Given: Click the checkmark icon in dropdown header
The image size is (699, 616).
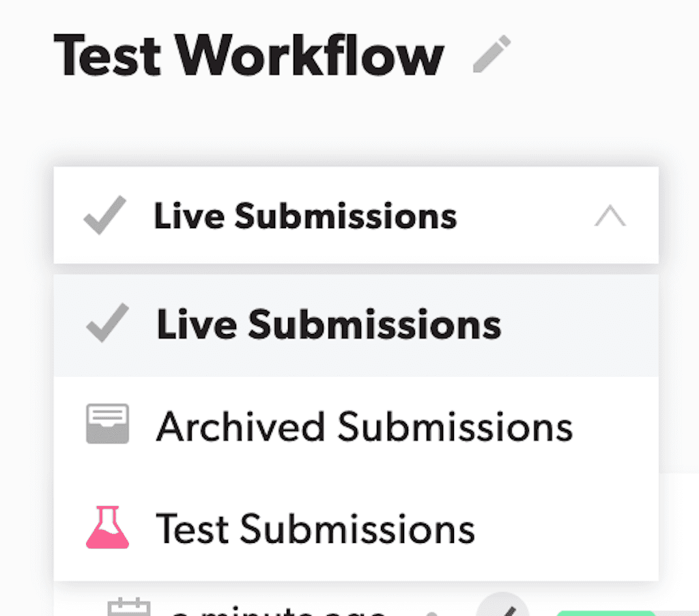Looking at the screenshot, I should click(104, 215).
